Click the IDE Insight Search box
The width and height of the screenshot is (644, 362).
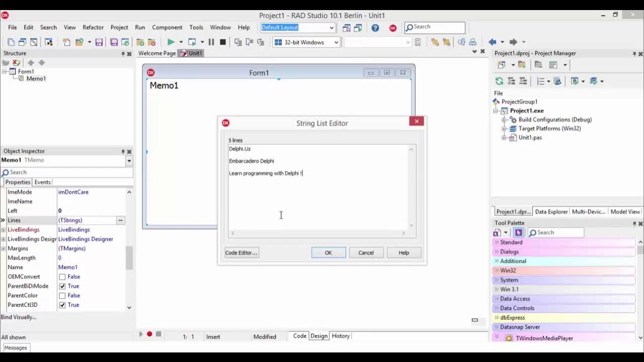[x=435, y=27]
